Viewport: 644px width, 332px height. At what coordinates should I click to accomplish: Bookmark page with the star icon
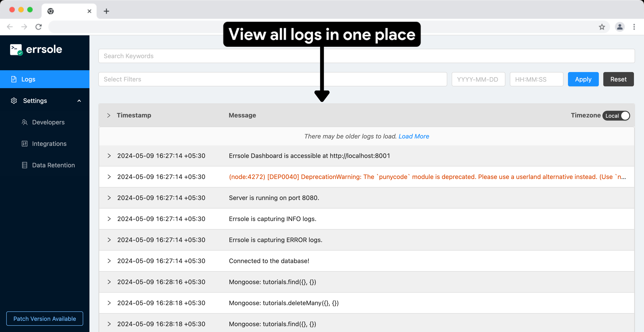click(602, 27)
